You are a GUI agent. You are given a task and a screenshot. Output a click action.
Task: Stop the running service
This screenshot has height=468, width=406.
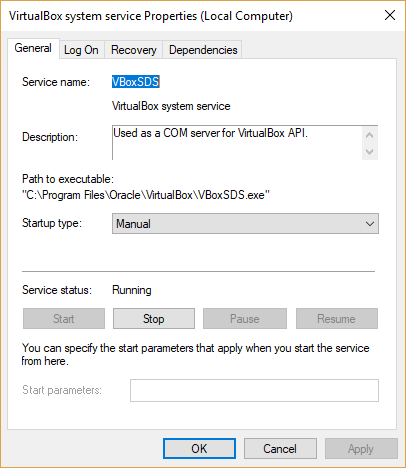point(154,319)
